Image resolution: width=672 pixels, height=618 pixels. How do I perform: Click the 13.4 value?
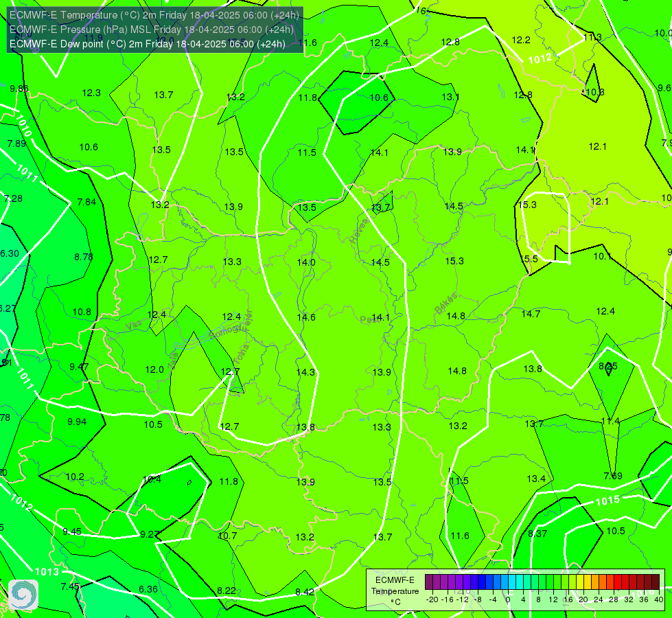click(536, 479)
